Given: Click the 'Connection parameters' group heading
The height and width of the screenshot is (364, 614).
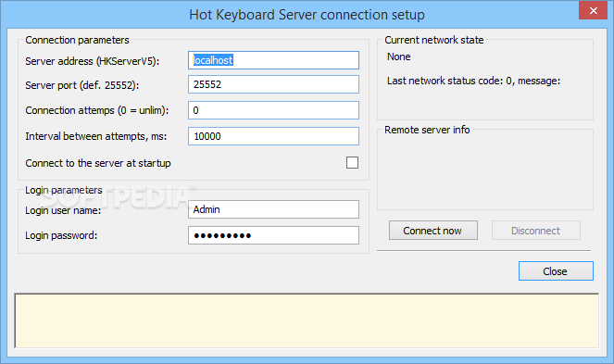Looking at the screenshot, I should (77, 40).
